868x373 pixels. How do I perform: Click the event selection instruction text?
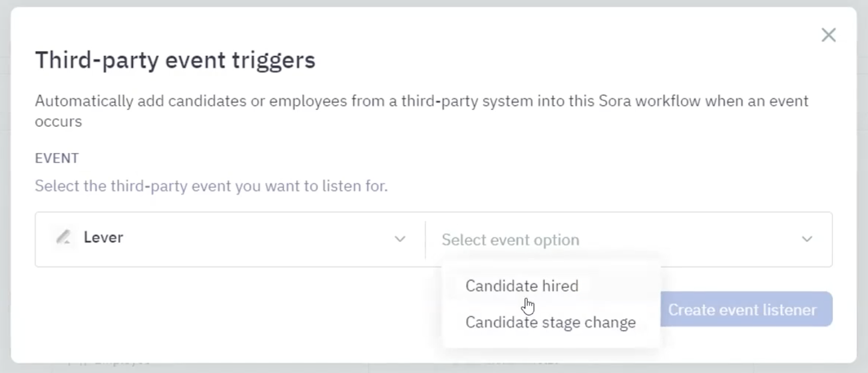tap(212, 186)
